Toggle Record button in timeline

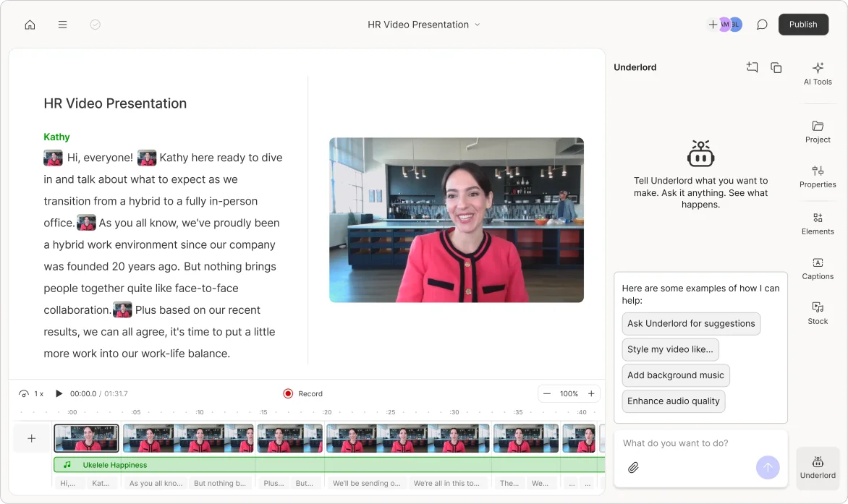click(303, 393)
